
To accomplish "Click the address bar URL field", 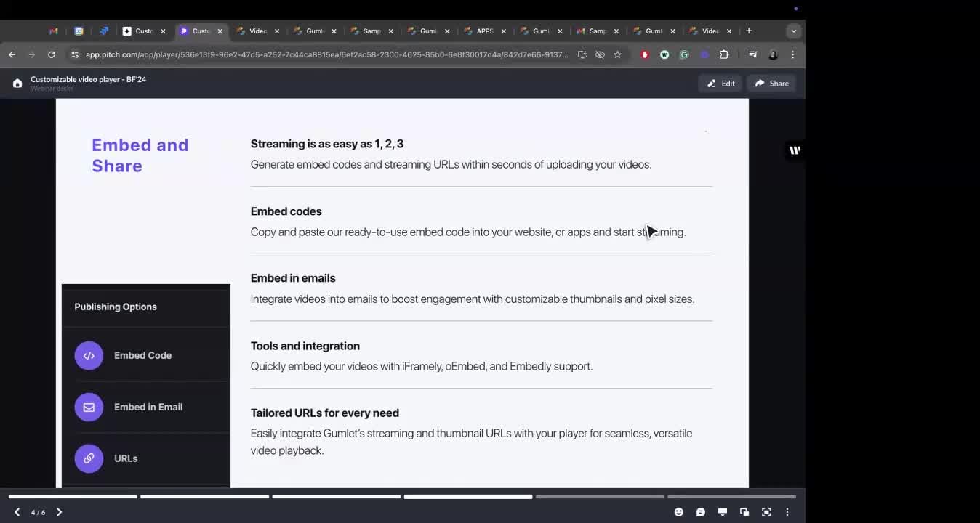I will (326, 54).
